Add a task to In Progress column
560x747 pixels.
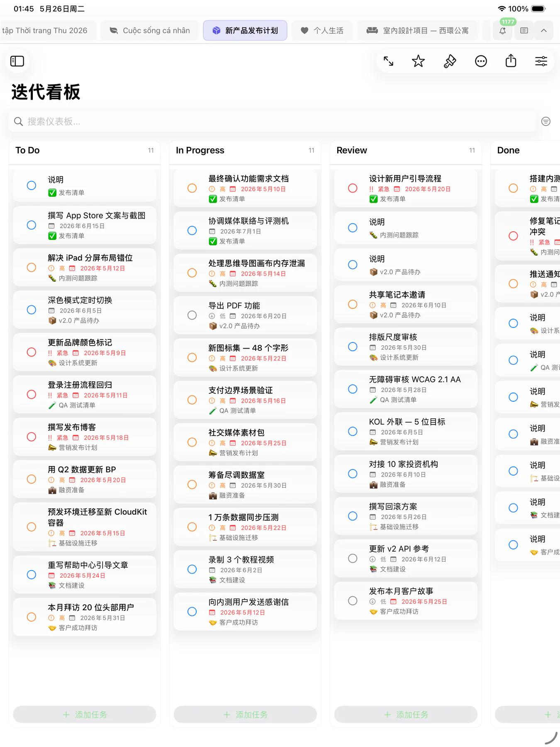[x=245, y=714]
